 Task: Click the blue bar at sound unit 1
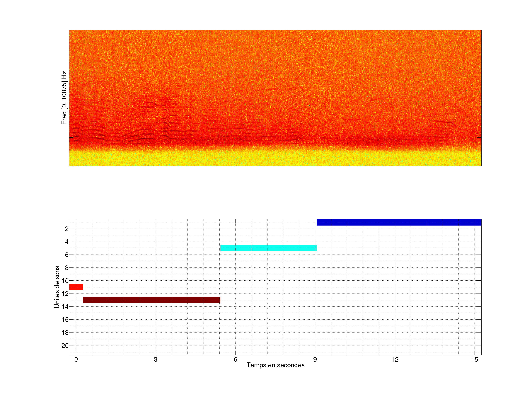tap(399, 222)
